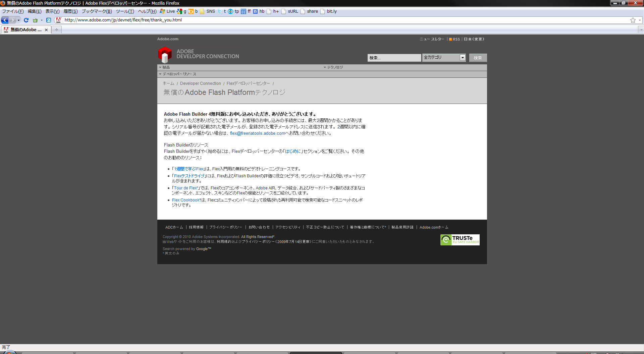Open the 全カテゴリ category dropdown
Screen dimensions: 644x354
(x=444, y=58)
